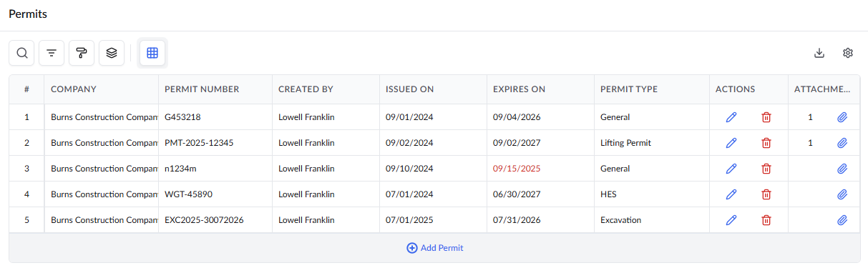Open the layers grouping icon
The height and width of the screenshot is (268, 868).
click(112, 53)
